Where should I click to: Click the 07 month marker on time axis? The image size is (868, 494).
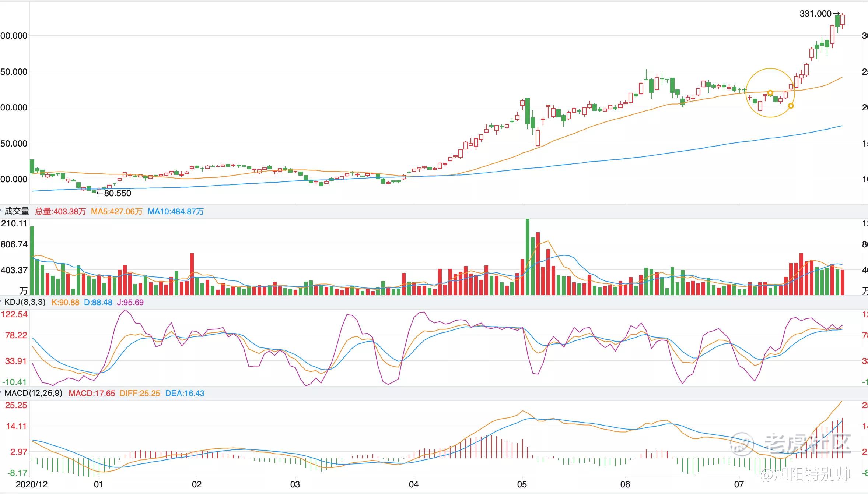739,484
